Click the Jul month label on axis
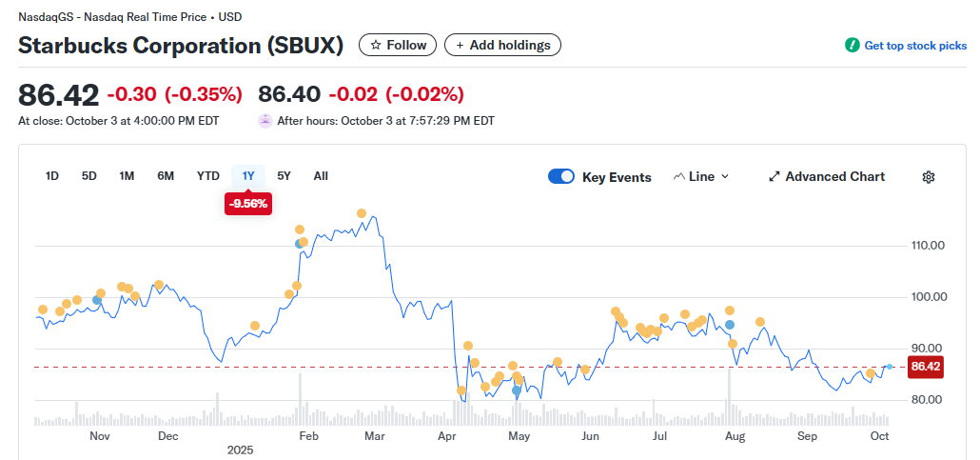 point(658,435)
